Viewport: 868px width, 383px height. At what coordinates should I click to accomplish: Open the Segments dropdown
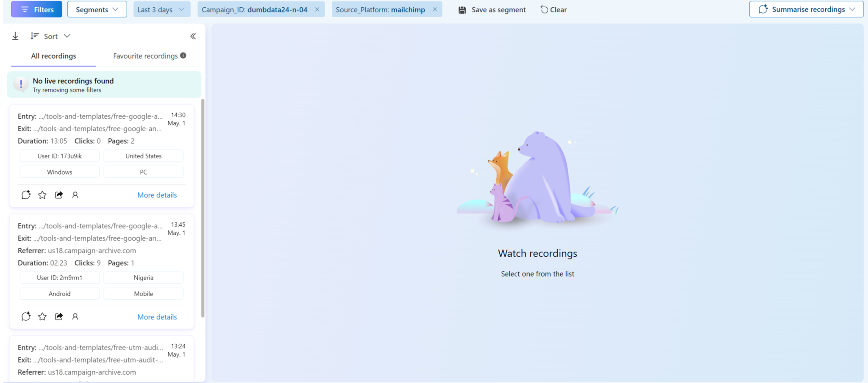[97, 9]
